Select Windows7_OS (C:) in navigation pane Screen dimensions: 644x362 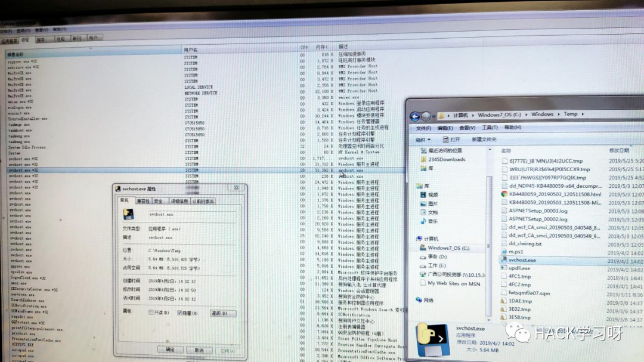pos(448,247)
